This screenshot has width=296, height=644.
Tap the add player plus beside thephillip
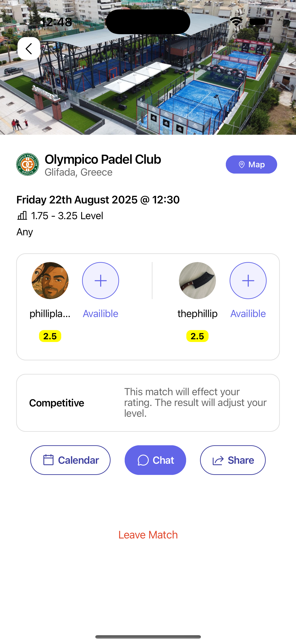(248, 280)
